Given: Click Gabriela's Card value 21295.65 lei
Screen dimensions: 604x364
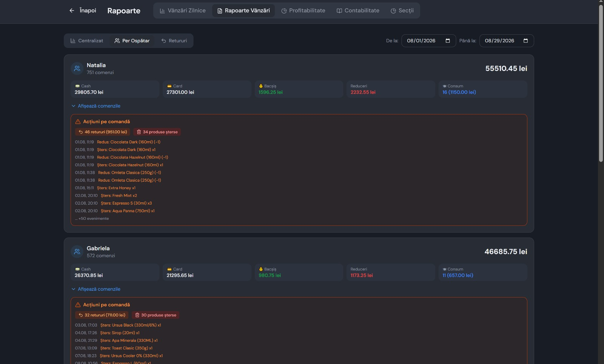Looking at the screenshot, I should (180, 275).
